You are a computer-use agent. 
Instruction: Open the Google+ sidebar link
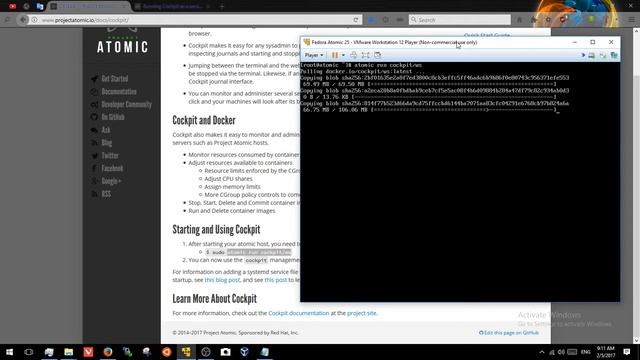coord(111,181)
